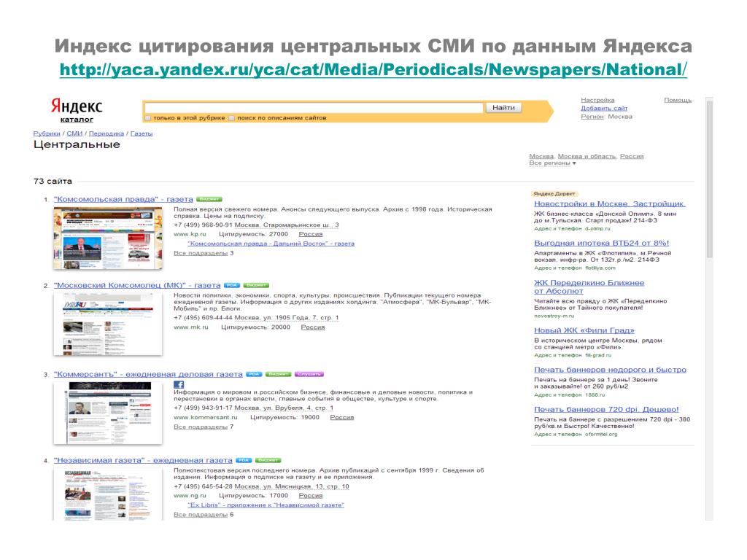The width and height of the screenshot is (747, 560).
Task: Go to the Газеты breadcrumb
Action: [x=142, y=133]
